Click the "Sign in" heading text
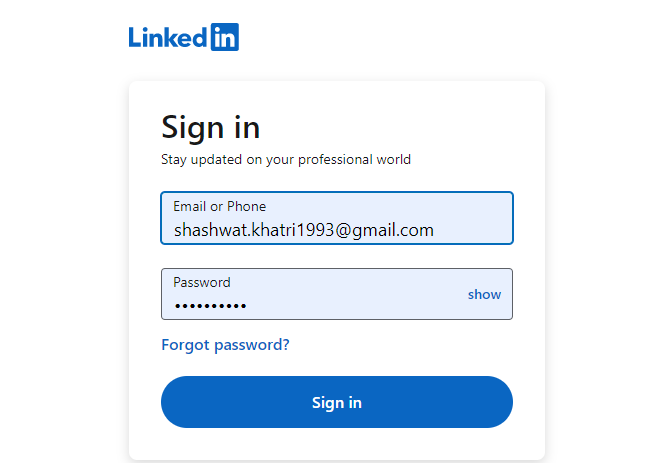 point(210,128)
